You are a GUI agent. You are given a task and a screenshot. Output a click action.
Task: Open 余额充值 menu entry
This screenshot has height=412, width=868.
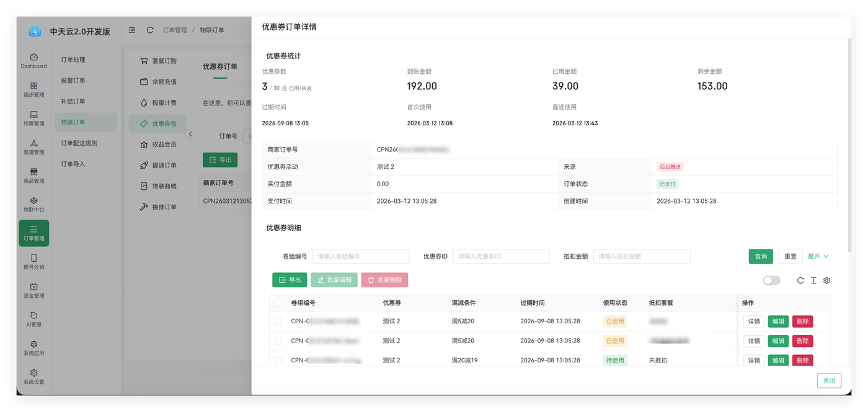coord(157,82)
